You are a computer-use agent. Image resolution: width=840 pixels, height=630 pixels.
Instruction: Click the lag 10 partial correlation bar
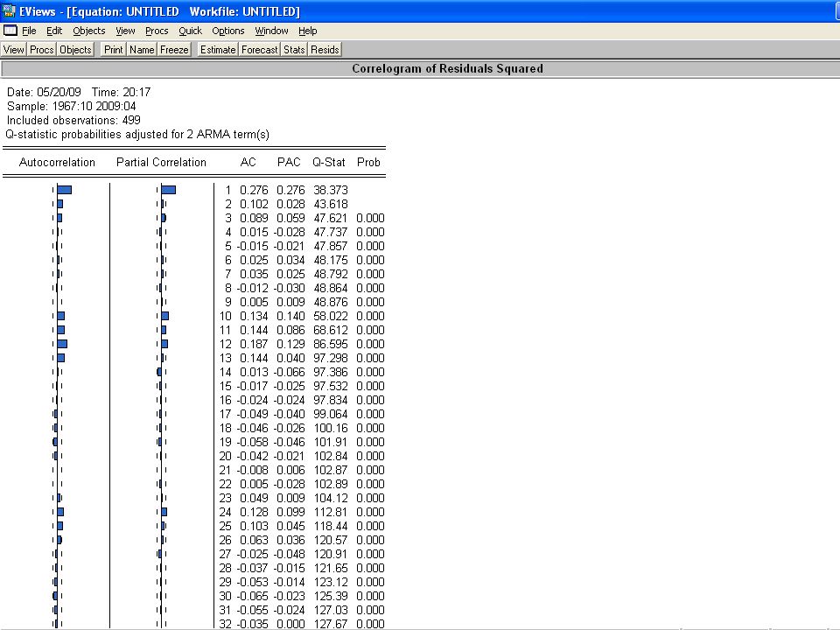click(165, 316)
